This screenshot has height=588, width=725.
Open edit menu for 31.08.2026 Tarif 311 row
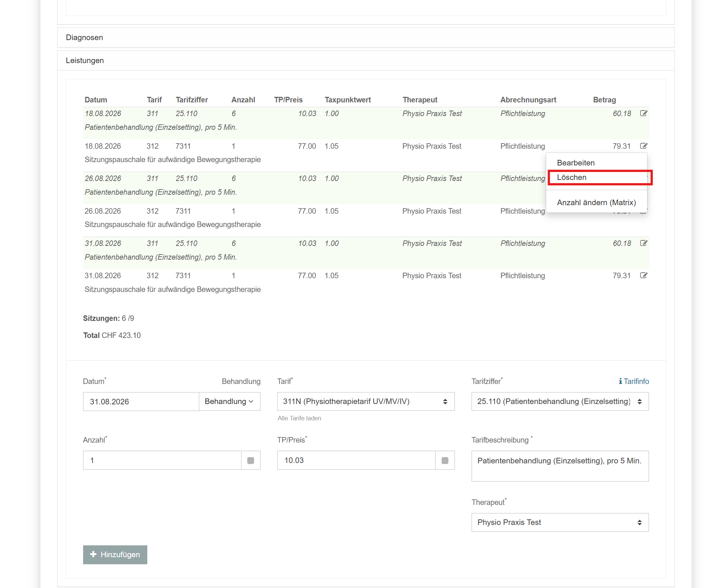(644, 243)
